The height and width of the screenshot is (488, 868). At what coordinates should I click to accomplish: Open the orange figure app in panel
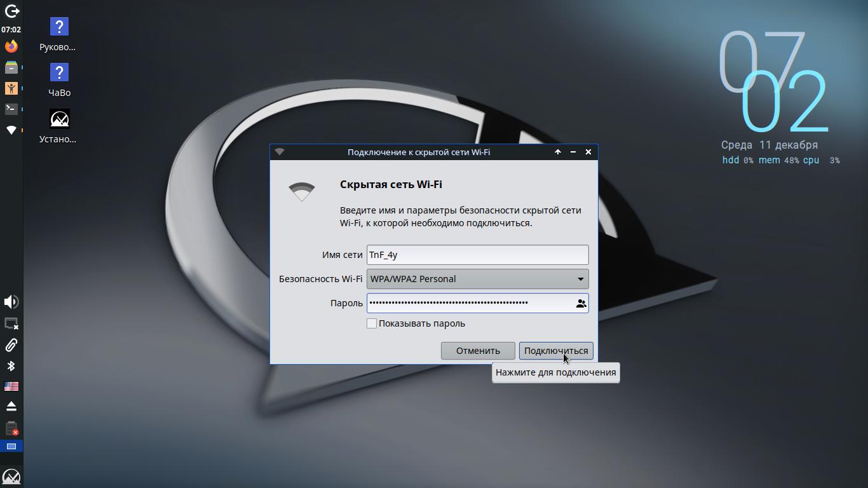point(11,88)
